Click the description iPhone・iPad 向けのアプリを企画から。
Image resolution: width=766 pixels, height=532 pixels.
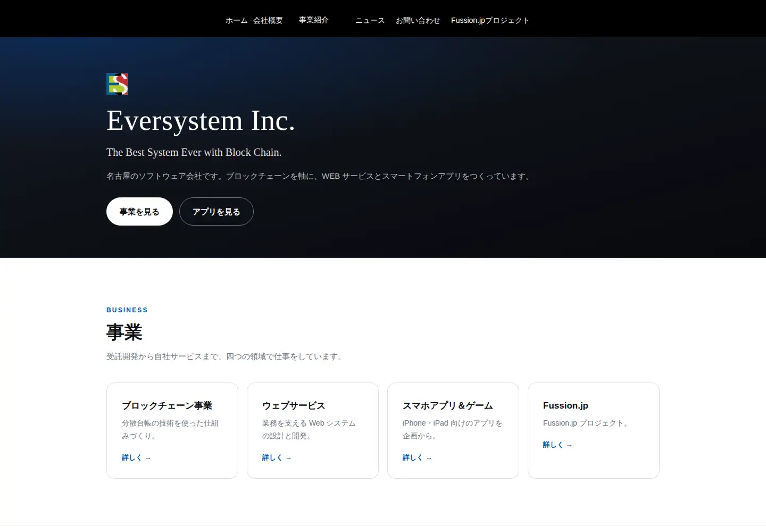click(x=453, y=429)
